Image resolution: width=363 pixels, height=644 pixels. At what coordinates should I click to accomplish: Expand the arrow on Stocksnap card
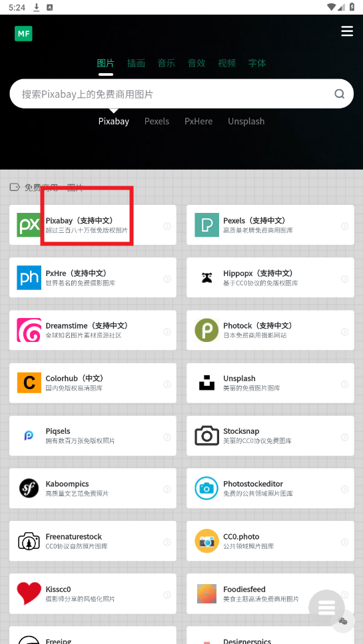[x=344, y=436]
